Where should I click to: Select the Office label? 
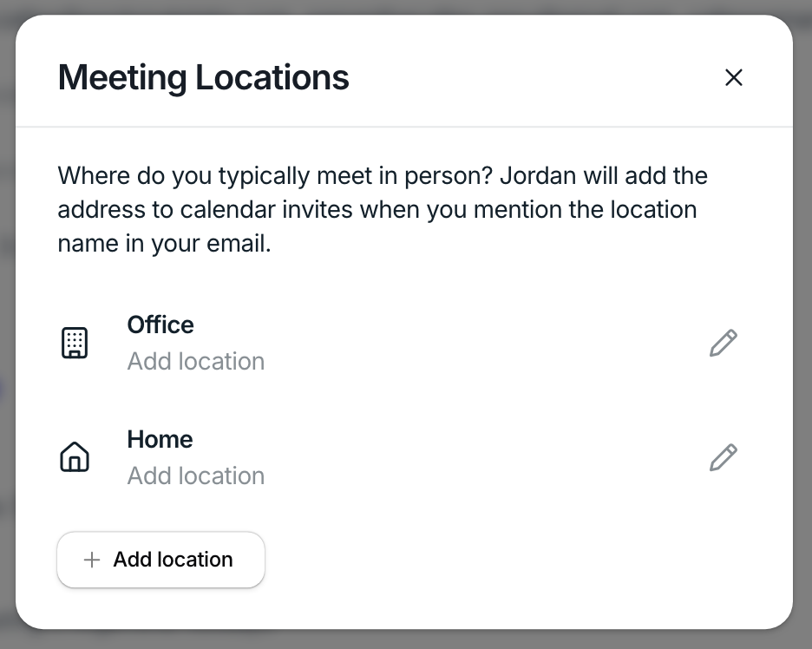point(160,325)
